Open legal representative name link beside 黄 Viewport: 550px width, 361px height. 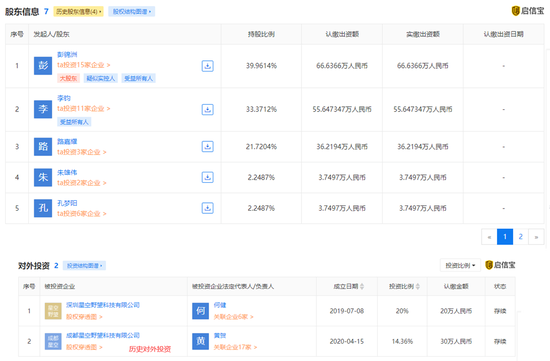(220, 336)
